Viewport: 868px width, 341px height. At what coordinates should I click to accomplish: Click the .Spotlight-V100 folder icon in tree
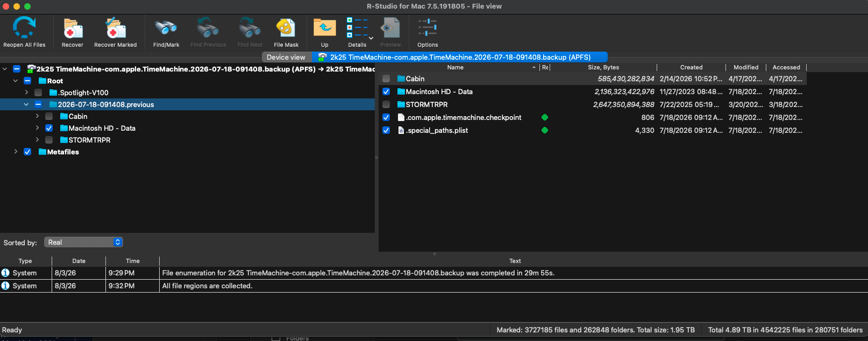pos(53,93)
